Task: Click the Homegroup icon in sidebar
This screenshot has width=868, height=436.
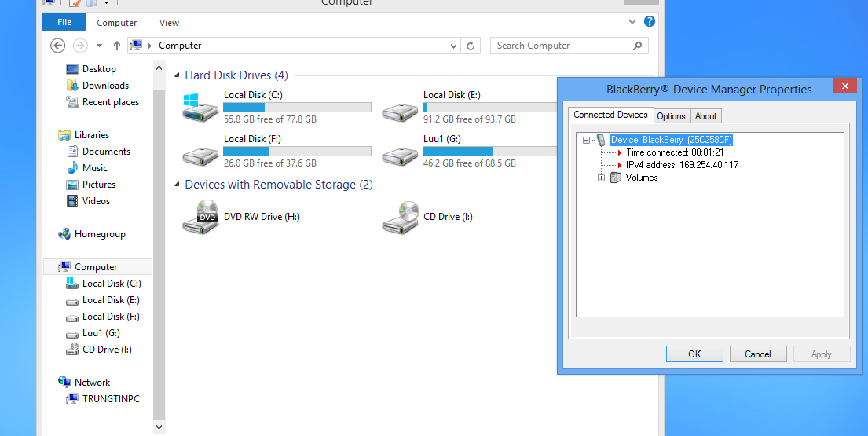Action: (x=64, y=234)
